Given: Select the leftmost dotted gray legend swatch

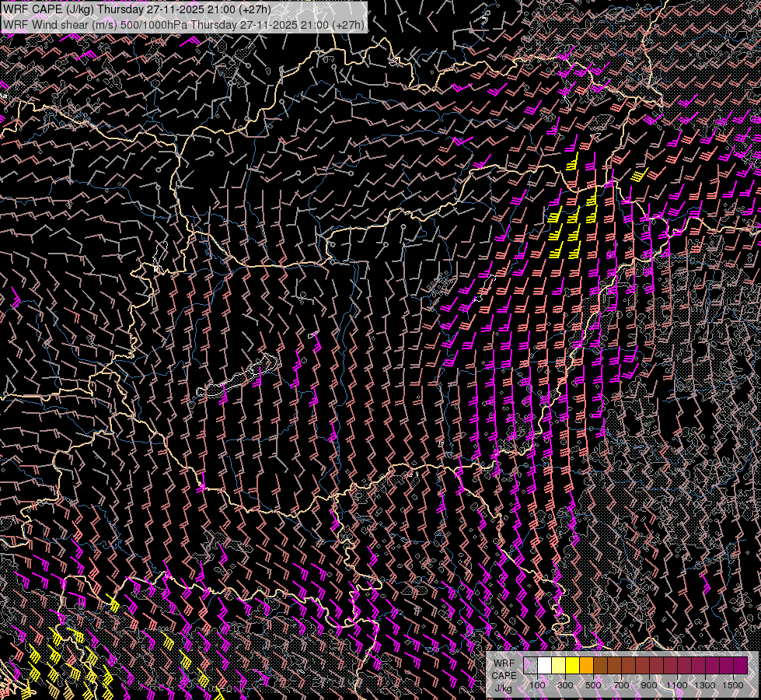Looking at the screenshot, I should point(530,665).
